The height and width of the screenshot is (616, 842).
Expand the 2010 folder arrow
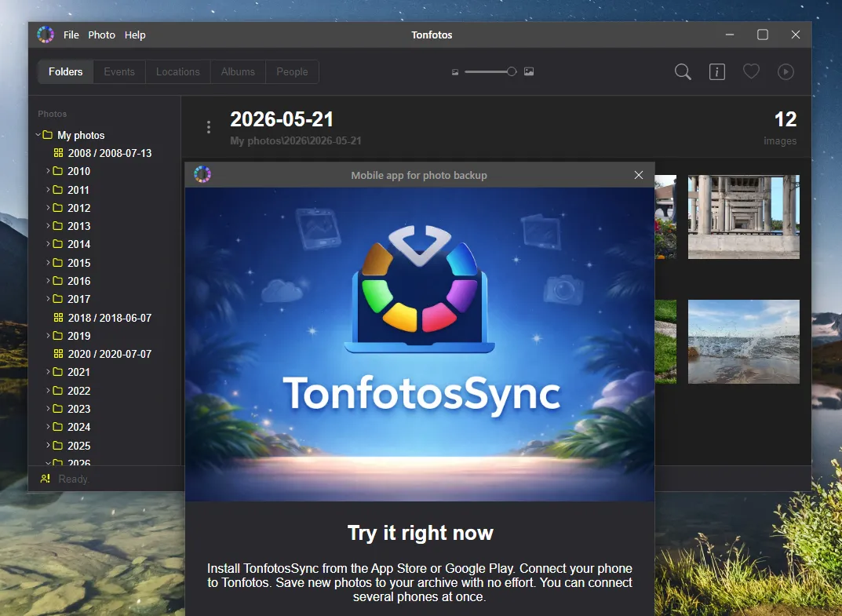pyautogui.click(x=48, y=171)
